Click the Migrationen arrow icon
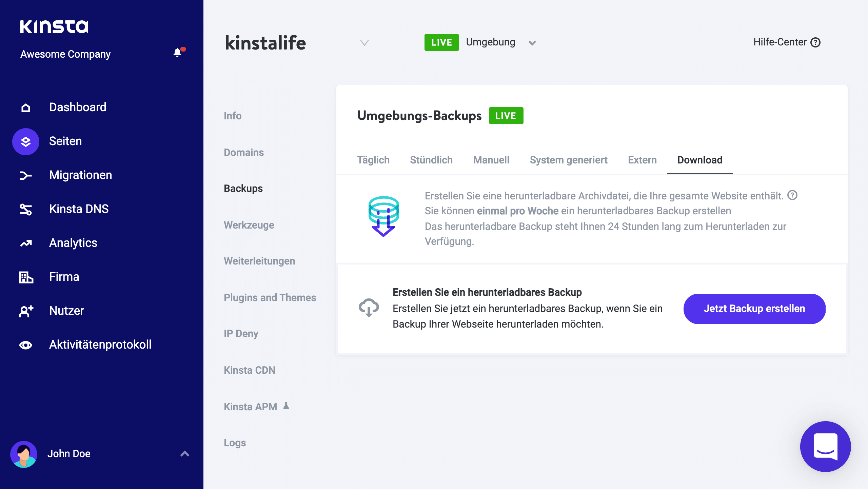 (x=26, y=175)
